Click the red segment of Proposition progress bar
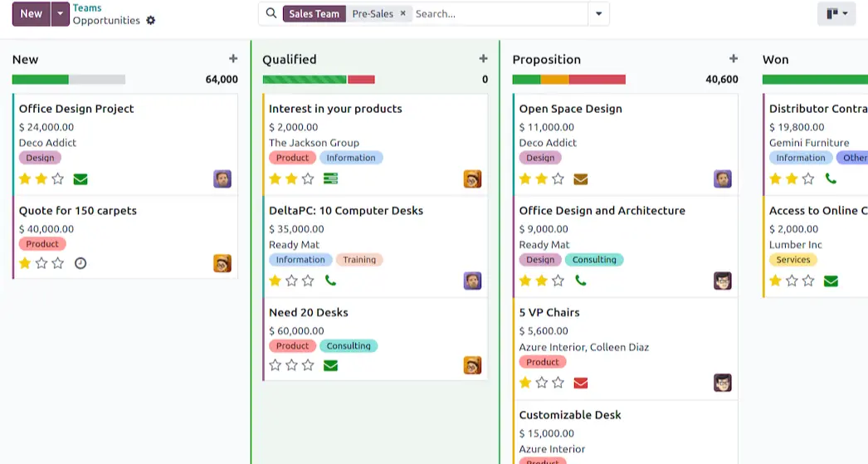This screenshot has width=868, height=464. click(x=597, y=80)
